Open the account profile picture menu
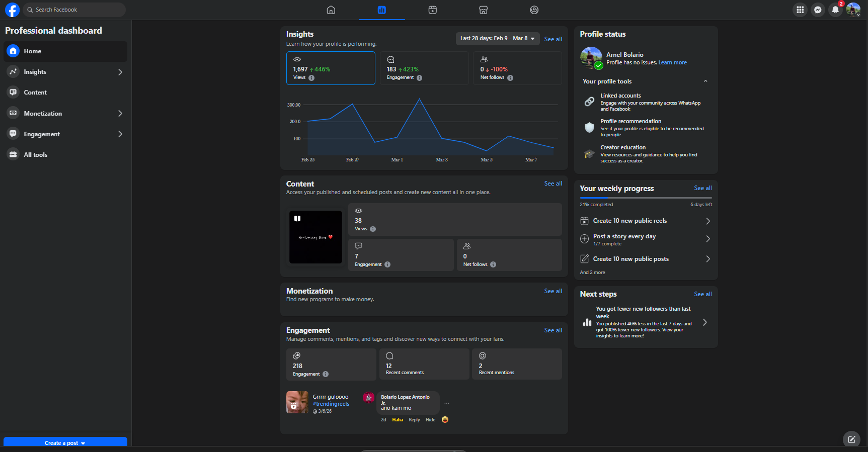Image resolution: width=868 pixels, height=452 pixels. 853,10
